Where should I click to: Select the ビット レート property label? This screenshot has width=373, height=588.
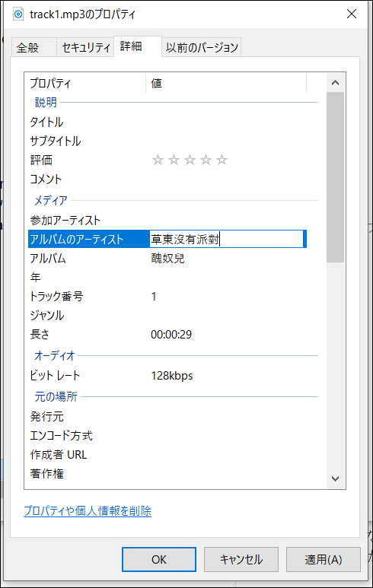click(55, 375)
